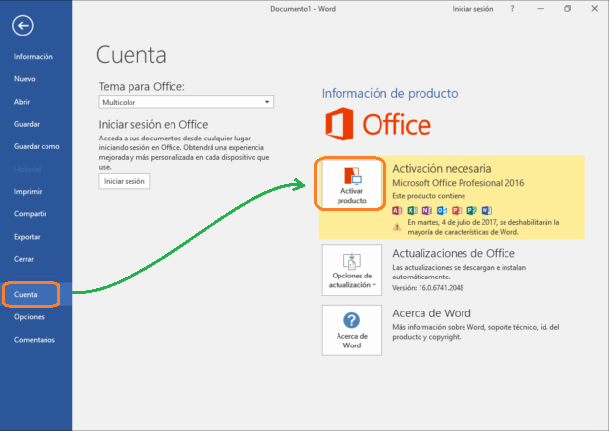Close the Word window
The width and height of the screenshot is (609, 431).
click(x=594, y=9)
